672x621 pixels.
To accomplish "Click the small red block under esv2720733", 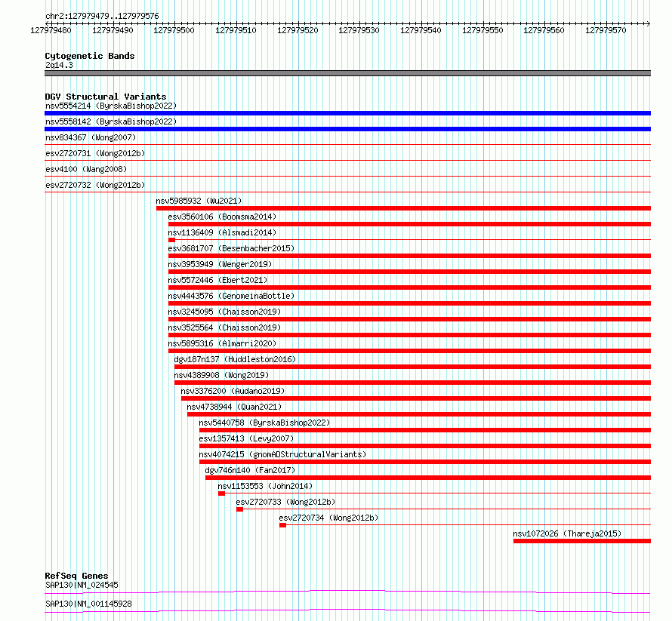I will click(239, 509).
